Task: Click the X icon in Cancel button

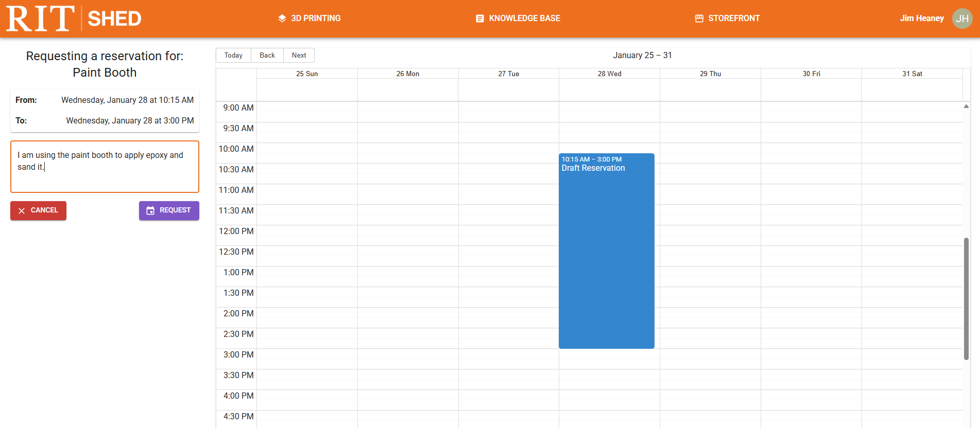Action: [22, 211]
